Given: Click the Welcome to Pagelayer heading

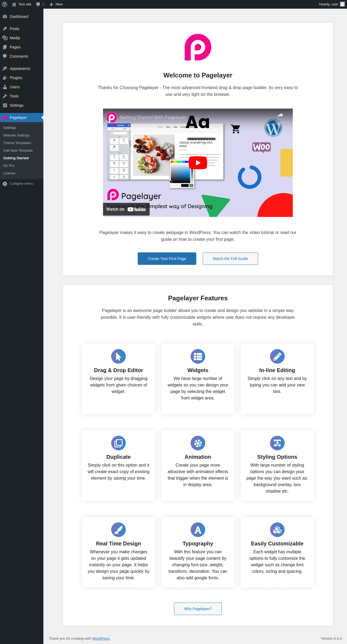Looking at the screenshot, I should click(x=198, y=75).
